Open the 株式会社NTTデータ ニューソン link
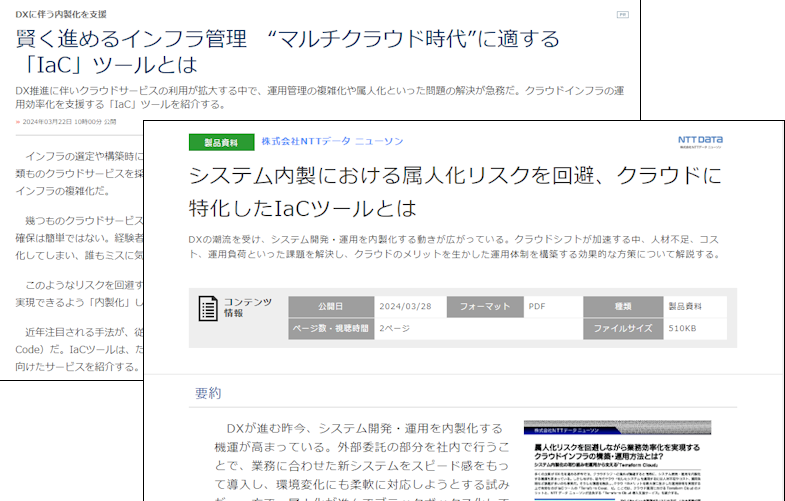The height and width of the screenshot is (501, 785). click(332, 141)
